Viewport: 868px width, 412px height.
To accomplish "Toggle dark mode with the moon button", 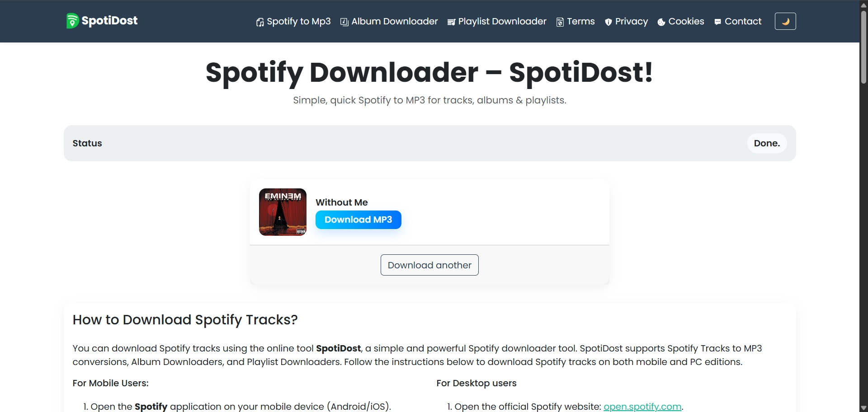I will 785,21.
